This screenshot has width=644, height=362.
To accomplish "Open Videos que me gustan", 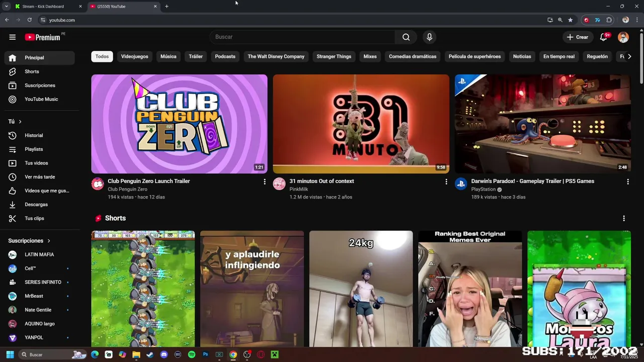I will (40, 191).
